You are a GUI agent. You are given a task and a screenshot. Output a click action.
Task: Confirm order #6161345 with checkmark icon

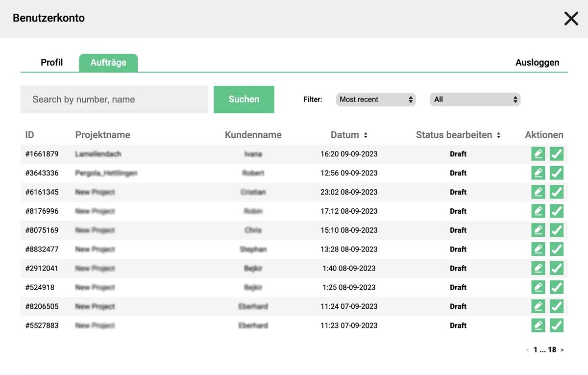pyautogui.click(x=557, y=192)
